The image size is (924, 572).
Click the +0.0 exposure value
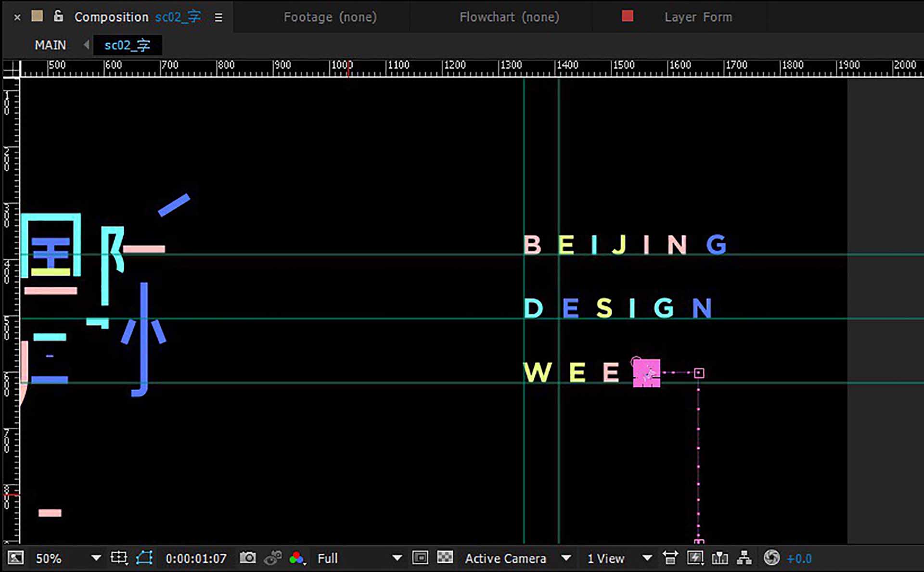[799, 559]
